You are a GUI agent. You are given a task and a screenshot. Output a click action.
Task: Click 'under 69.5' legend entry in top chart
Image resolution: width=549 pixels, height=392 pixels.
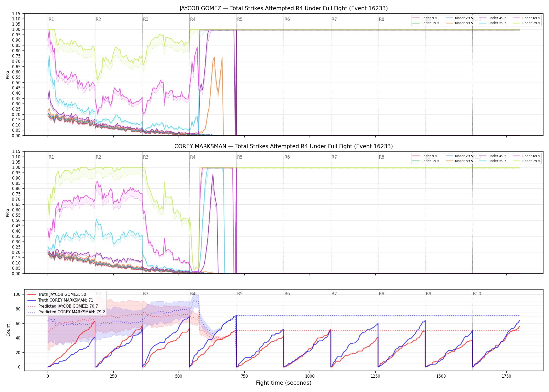click(526, 18)
